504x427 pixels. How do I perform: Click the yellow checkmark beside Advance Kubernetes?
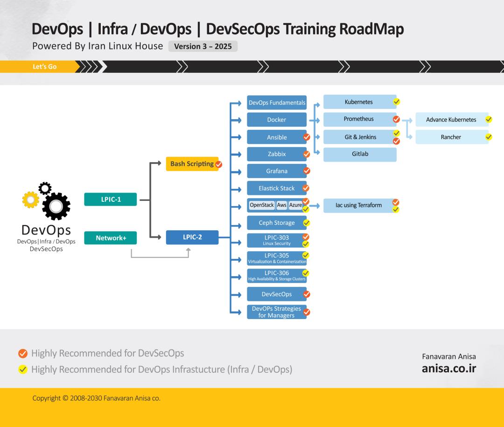pyautogui.click(x=489, y=119)
